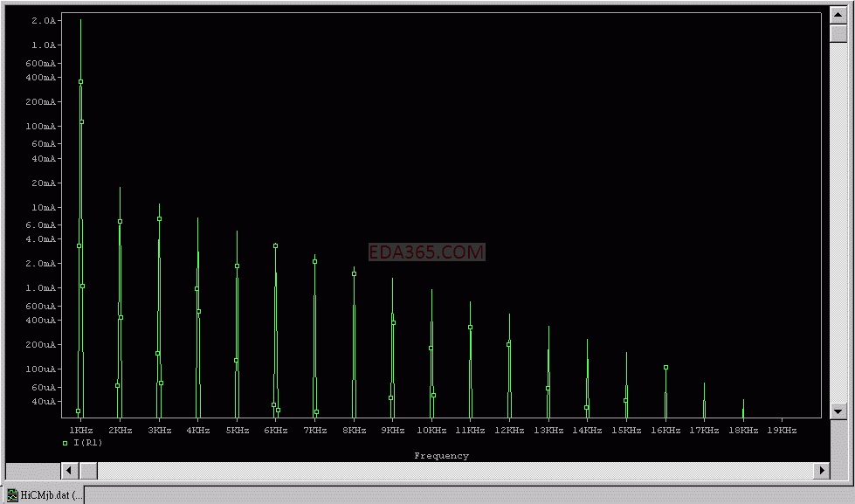Click the 17KHz x-axis label
The height and width of the screenshot is (504, 855).
[x=704, y=431]
